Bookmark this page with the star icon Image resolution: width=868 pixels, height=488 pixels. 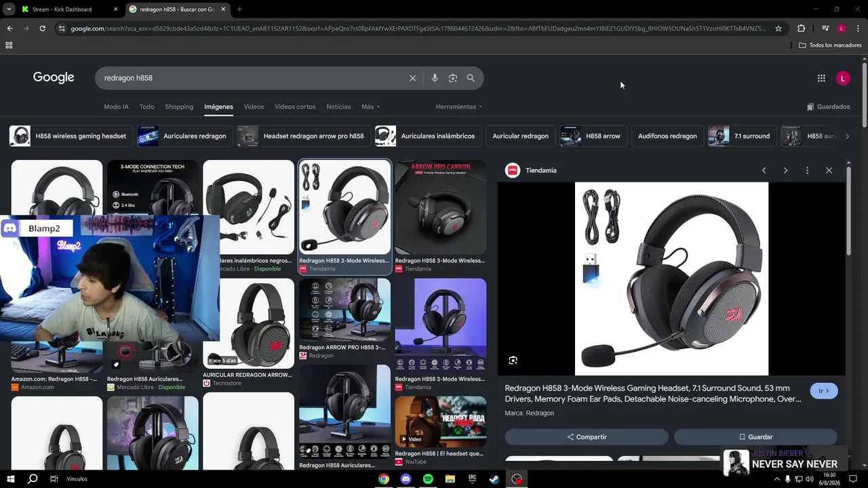(x=778, y=28)
